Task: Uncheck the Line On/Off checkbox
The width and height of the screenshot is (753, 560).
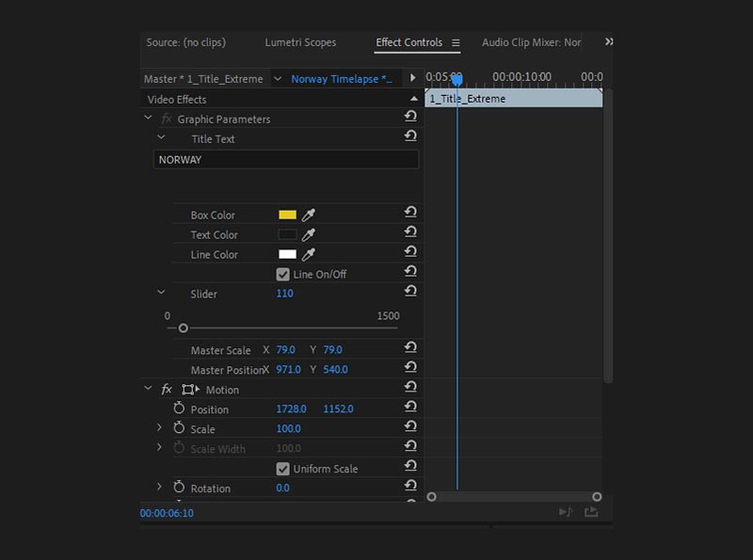Action: pyautogui.click(x=282, y=274)
